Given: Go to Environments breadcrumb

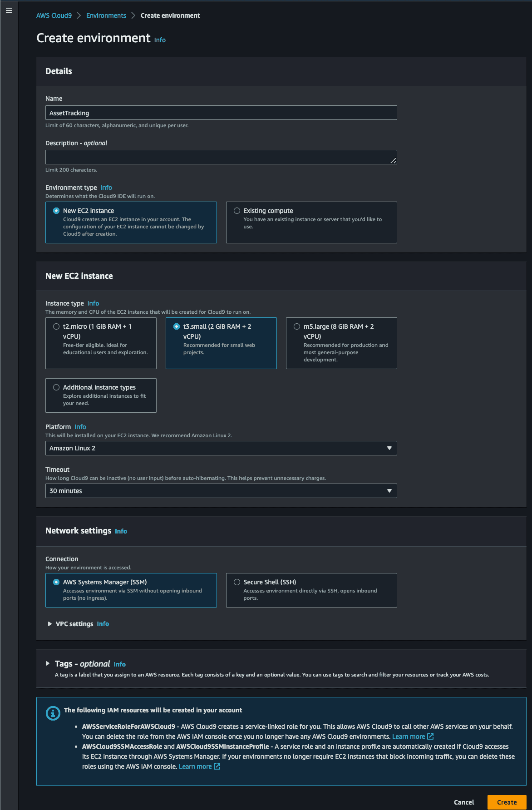Looking at the screenshot, I should coord(106,15).
